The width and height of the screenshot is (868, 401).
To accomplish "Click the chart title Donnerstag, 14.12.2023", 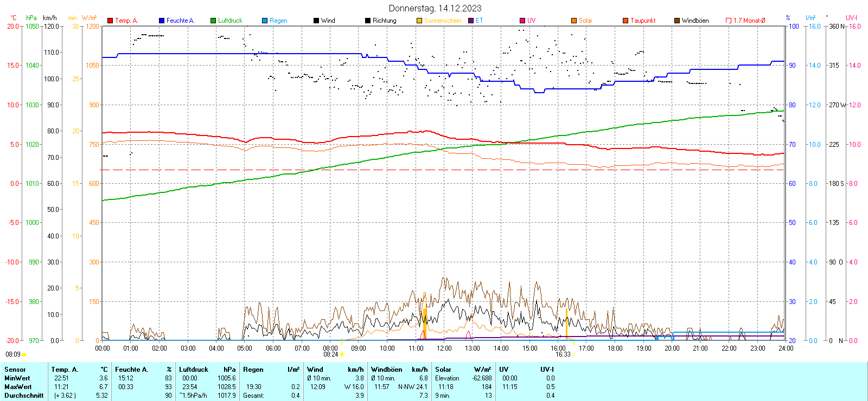I will pos(435,8).
